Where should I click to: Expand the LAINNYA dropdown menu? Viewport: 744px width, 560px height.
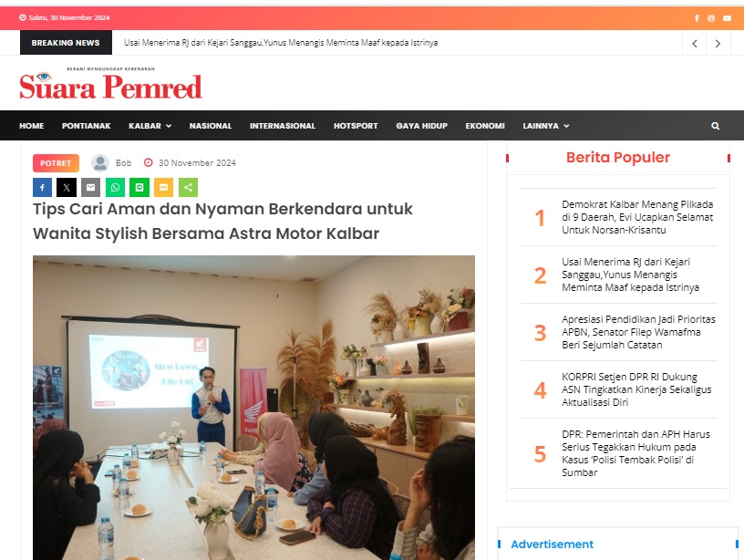point(545,126)
